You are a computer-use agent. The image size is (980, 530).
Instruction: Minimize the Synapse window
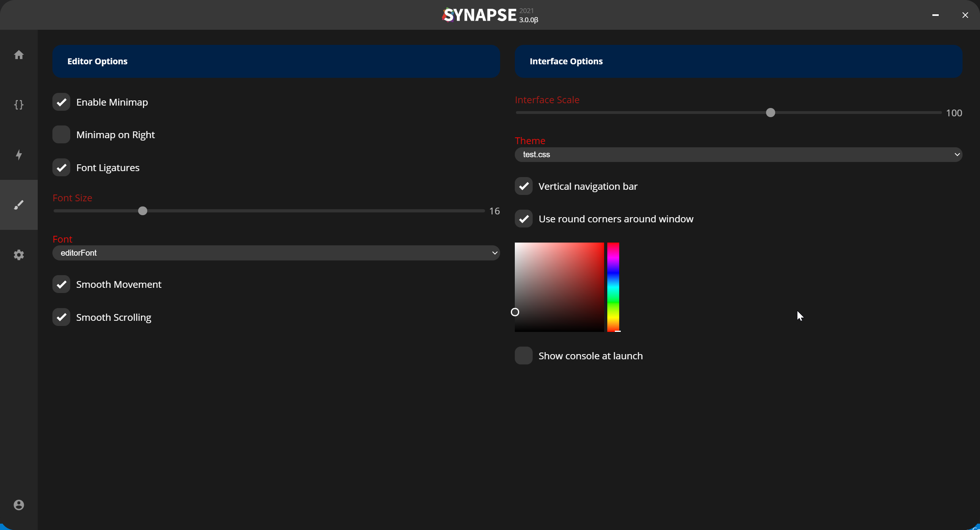tap(936, 15)
